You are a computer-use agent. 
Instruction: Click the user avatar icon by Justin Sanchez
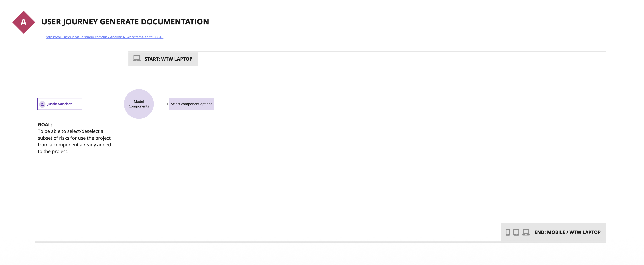coord(42,104)
